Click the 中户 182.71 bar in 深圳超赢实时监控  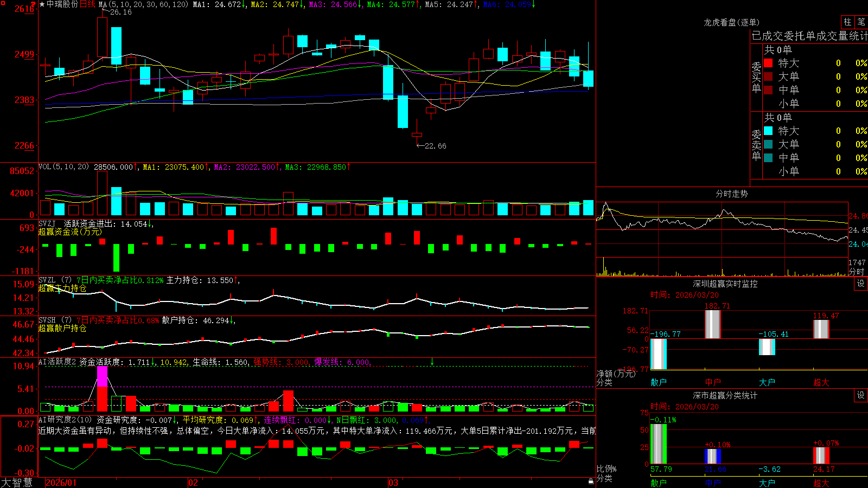713,324
